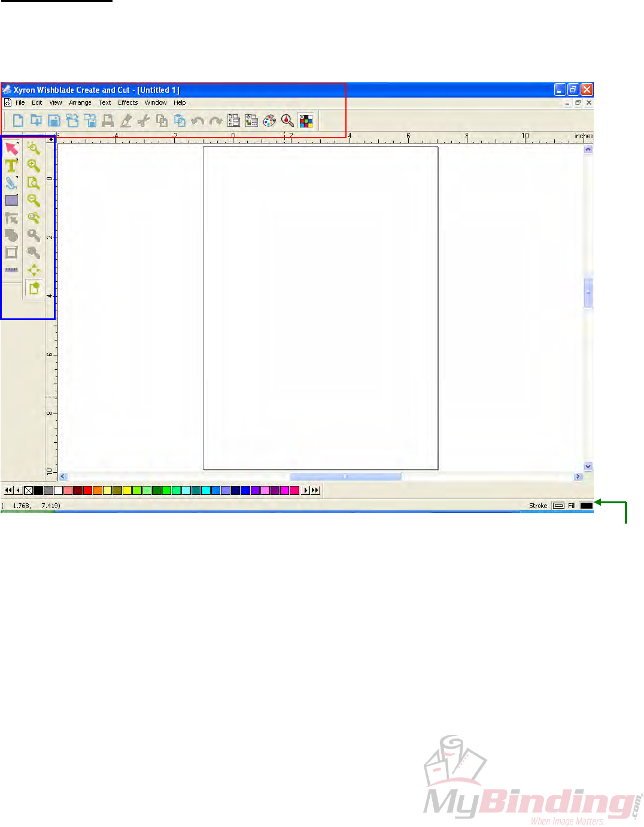Click the zoom to page magnifier tool
The image size is (644, 827).
tap(34, 183)
